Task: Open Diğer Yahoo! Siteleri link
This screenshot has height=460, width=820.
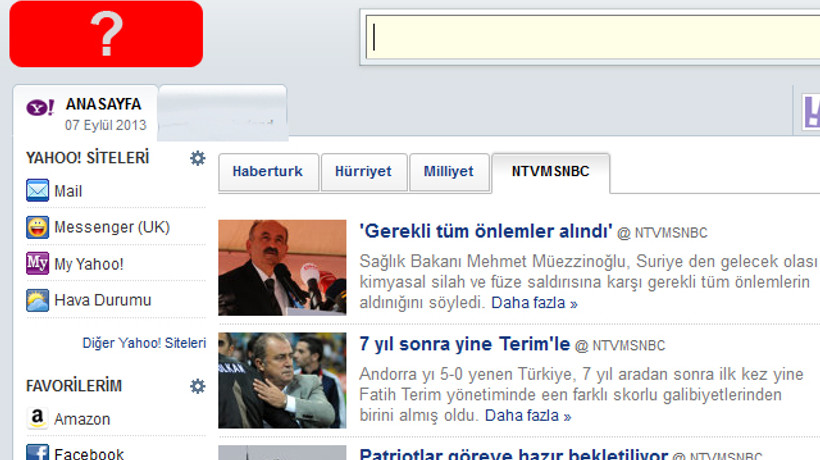Action: [144, 343]
